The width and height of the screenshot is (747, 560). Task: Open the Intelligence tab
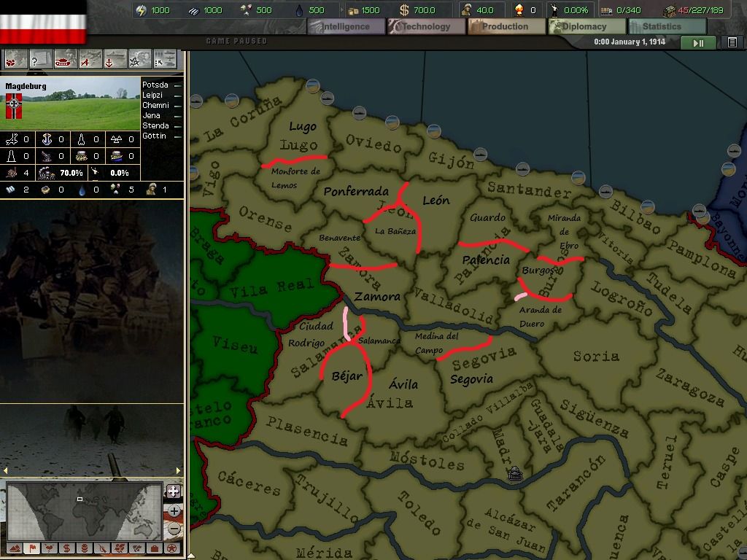point(346,27)
